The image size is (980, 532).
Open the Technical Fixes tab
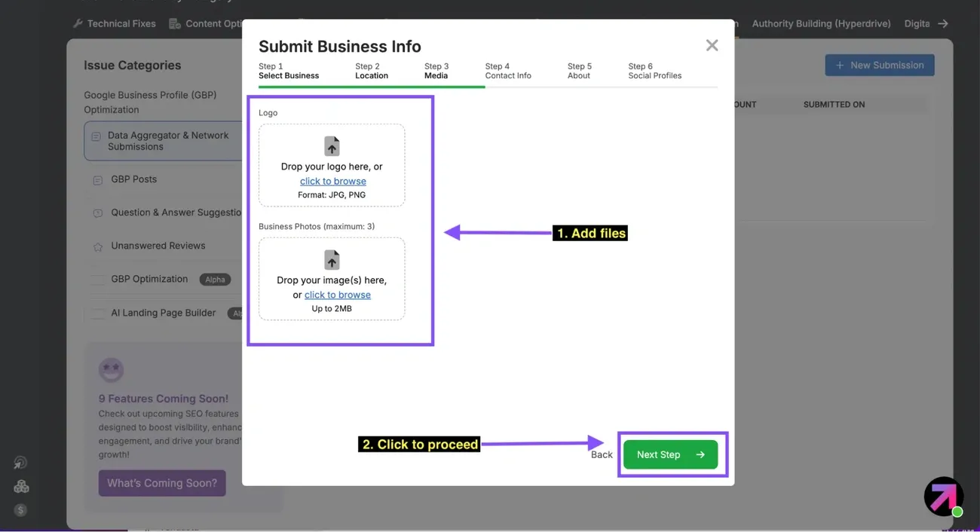[114, 23]
